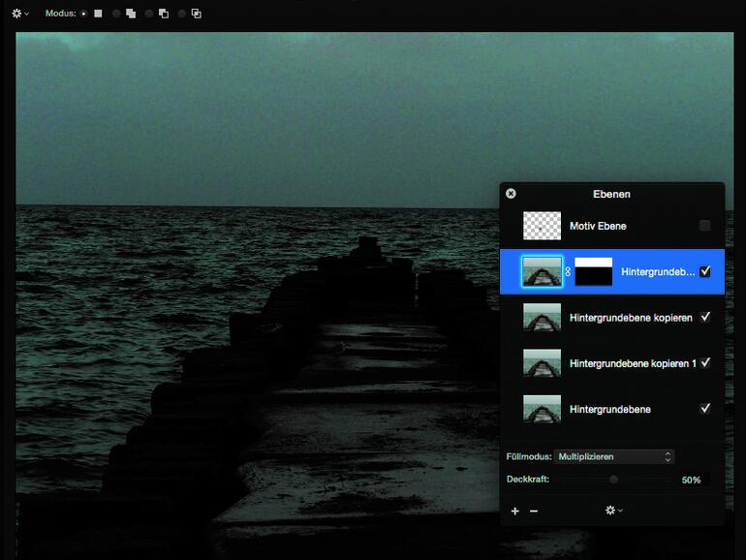Select the new selection mode radio button
The image size is (746, 560).
click(x=83, y=14)
